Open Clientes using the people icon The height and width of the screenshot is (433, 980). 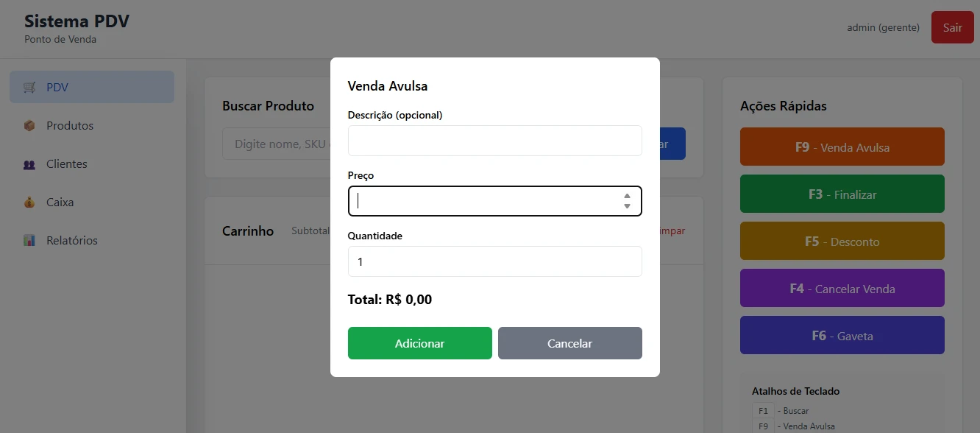point(28,163)
